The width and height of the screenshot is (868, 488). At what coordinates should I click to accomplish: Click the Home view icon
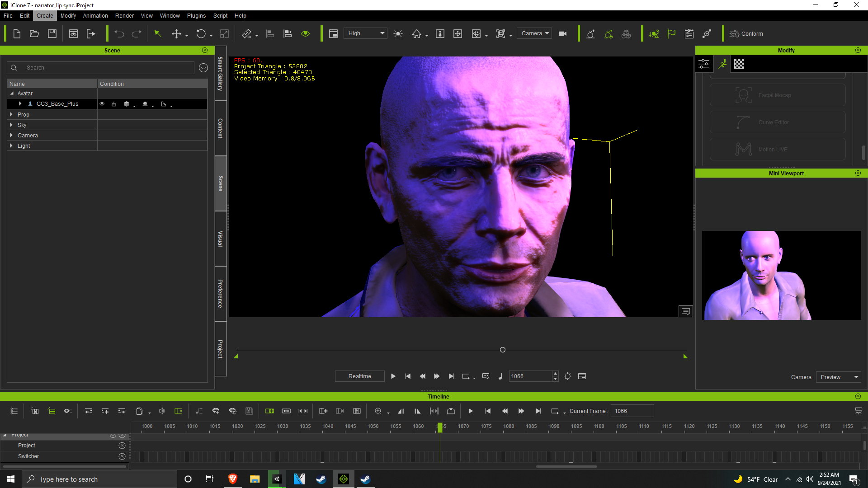coord(416,34)
